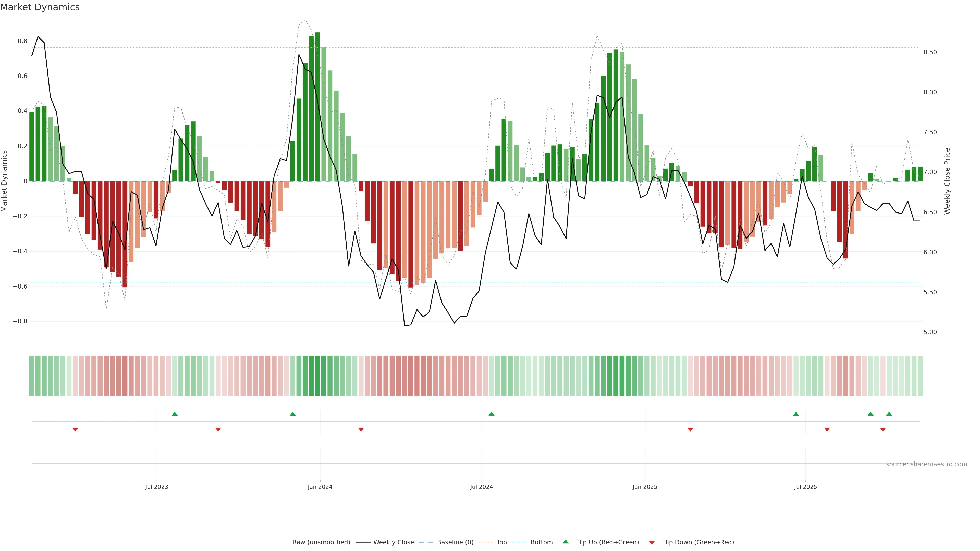
Task: Toggle the Baseline (0) legend entry
Action: (x=455, y=542)
